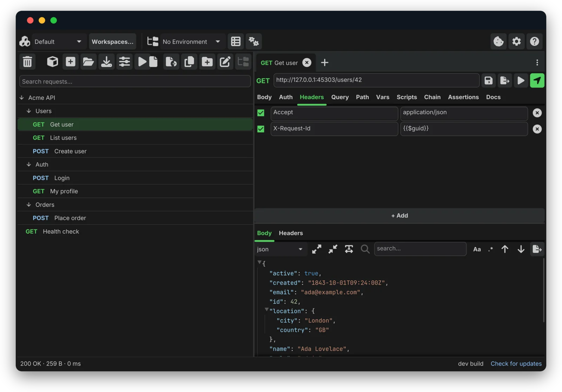Viewport: 562px width, 392px height.
Task: Click the plus square new request icon
Action: pos(71,62)
